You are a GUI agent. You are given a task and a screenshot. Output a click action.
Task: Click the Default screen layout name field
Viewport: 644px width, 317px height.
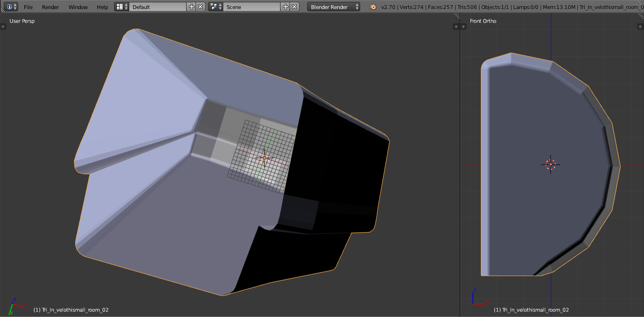(x=158, y=7)
